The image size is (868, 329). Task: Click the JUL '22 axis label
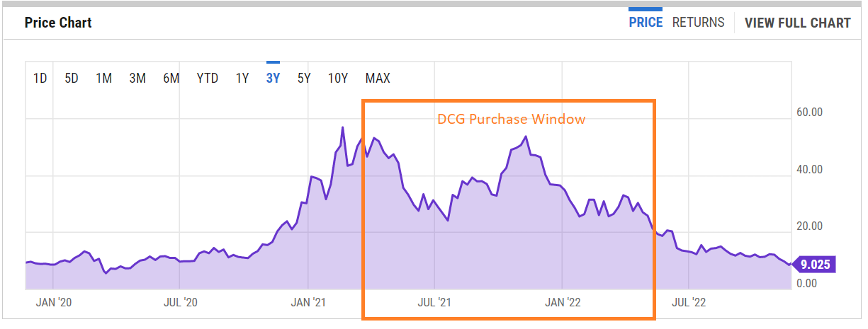[x=689, y=302]
